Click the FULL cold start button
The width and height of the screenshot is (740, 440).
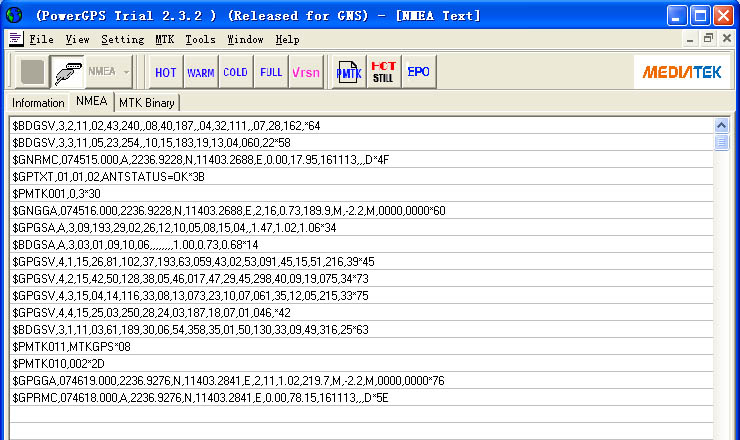(x=271, y=72)
